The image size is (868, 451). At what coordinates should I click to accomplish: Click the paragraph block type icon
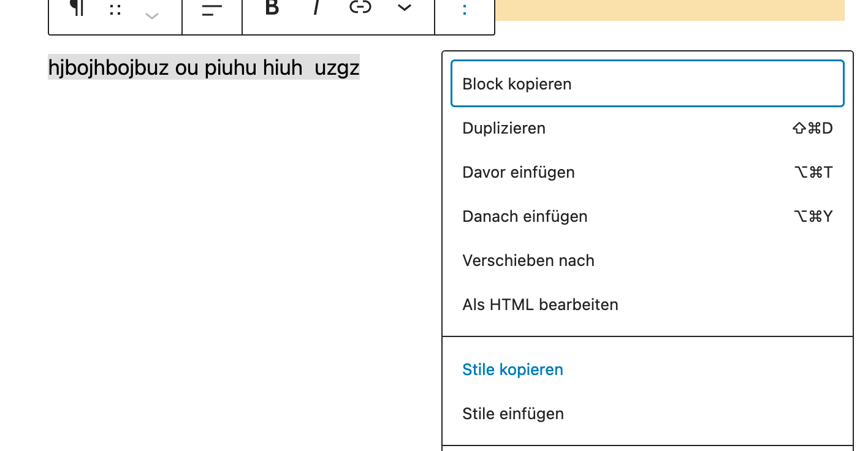point(77,9)
